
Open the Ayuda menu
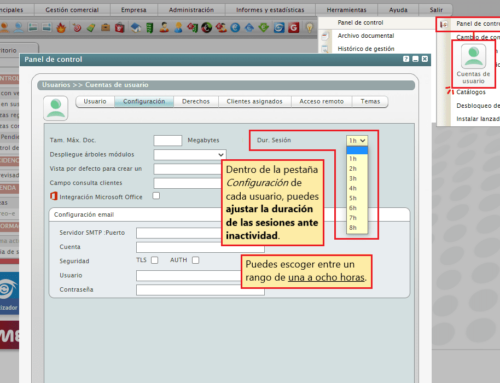[x=398, y=10]
